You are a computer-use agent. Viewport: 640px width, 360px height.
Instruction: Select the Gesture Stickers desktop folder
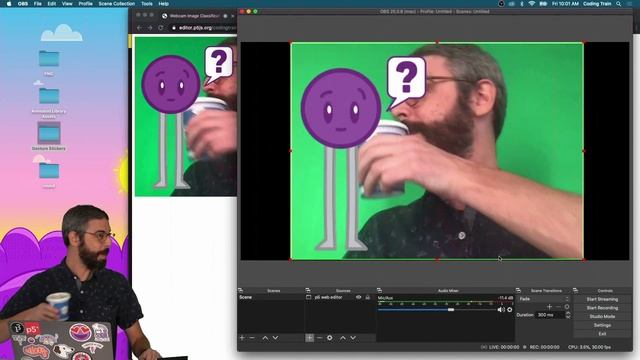(x=49, y=137)
